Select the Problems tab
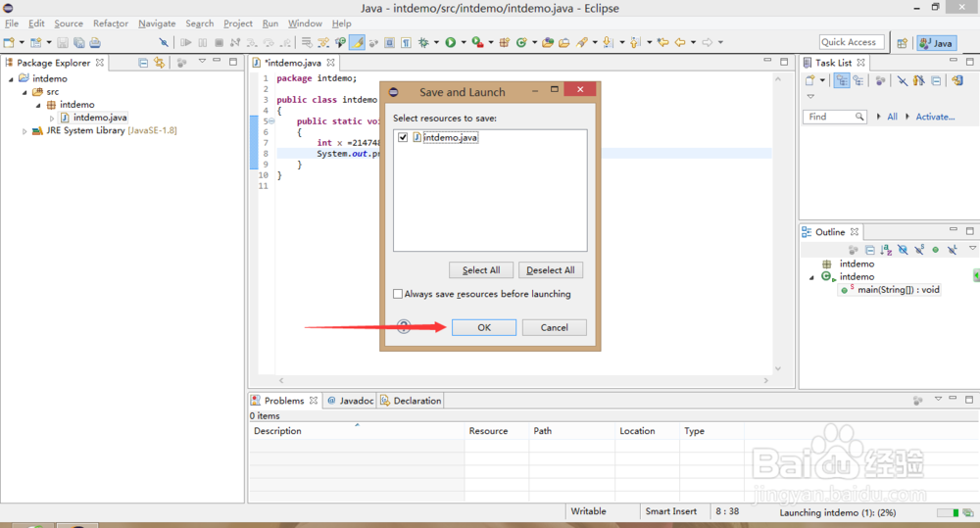Viewport: 980px width, 528px height. click(284, 401)
